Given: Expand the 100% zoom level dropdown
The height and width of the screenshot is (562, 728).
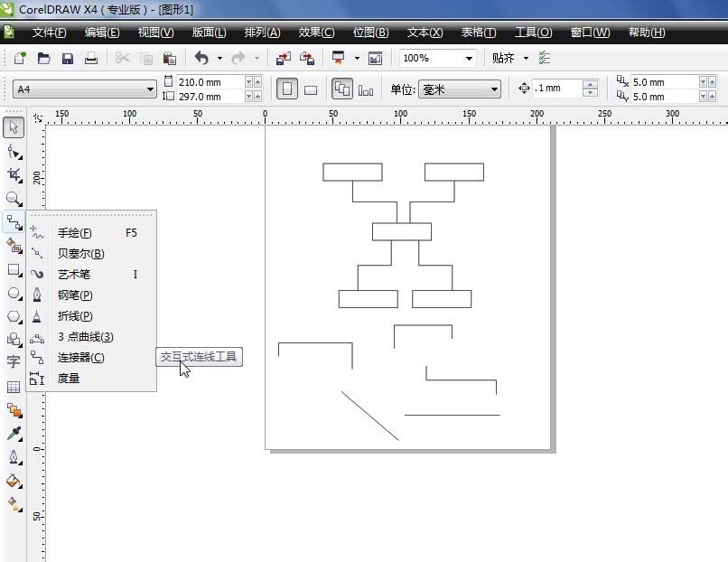Looking at the screenshot, I should point(437,58).
